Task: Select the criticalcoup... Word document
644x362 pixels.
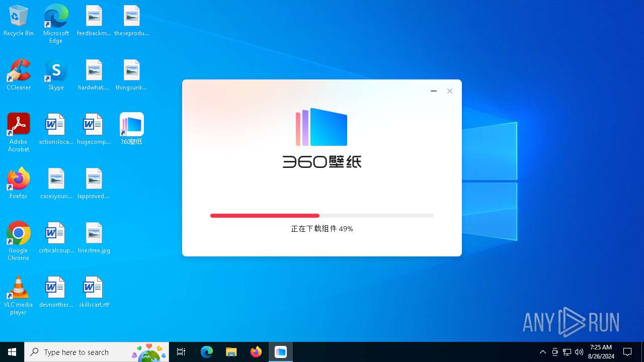Action: [56, 238]
